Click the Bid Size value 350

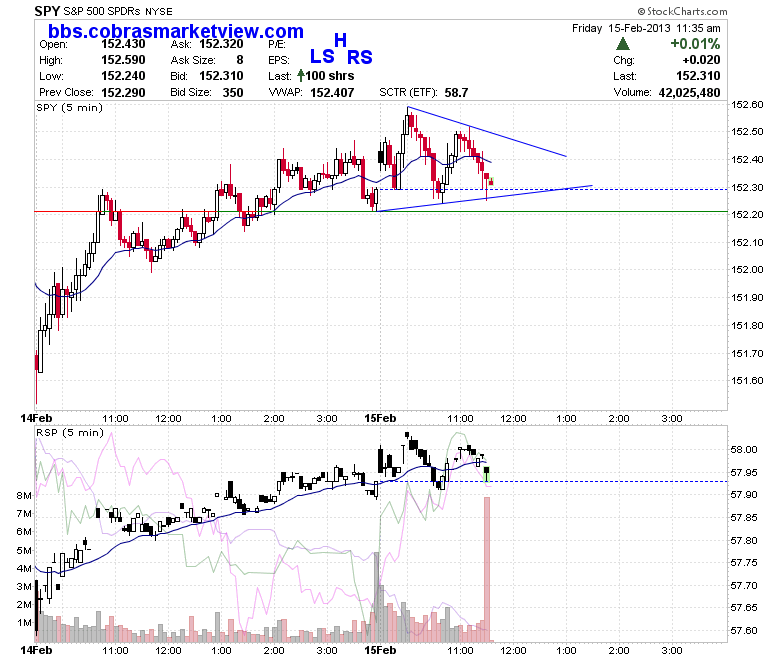point(233,93)
